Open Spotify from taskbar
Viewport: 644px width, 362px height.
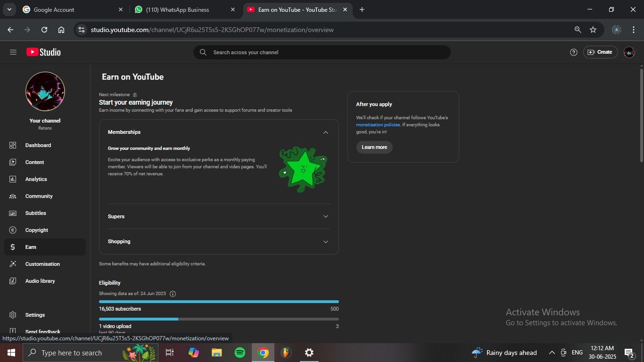(x=240, y=353)
